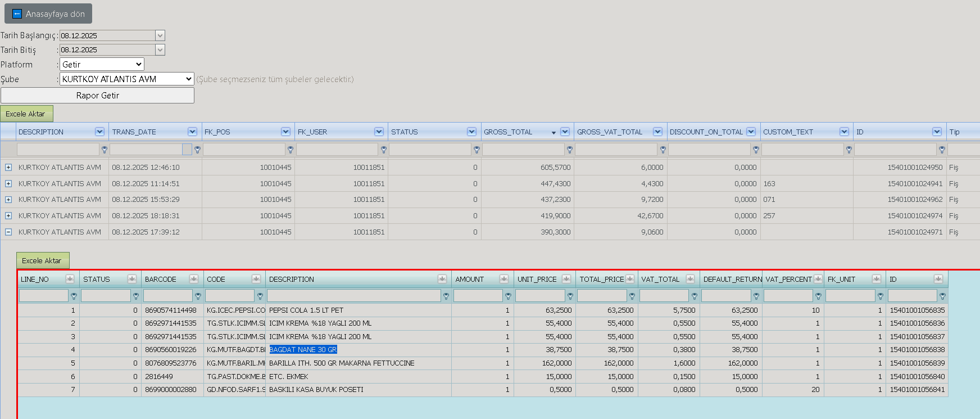Click the back arrow icon in Anasayfaya dön
980x419 pixels.
coord(17,13)
